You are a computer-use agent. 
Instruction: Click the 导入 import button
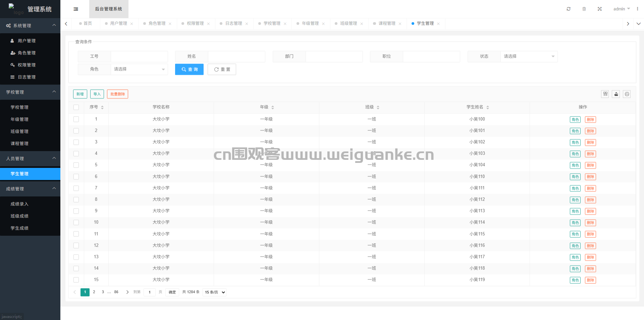tap(97, 94)
